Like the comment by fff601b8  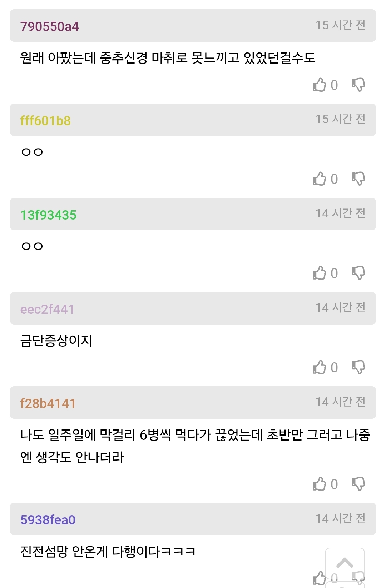[320, 179]
